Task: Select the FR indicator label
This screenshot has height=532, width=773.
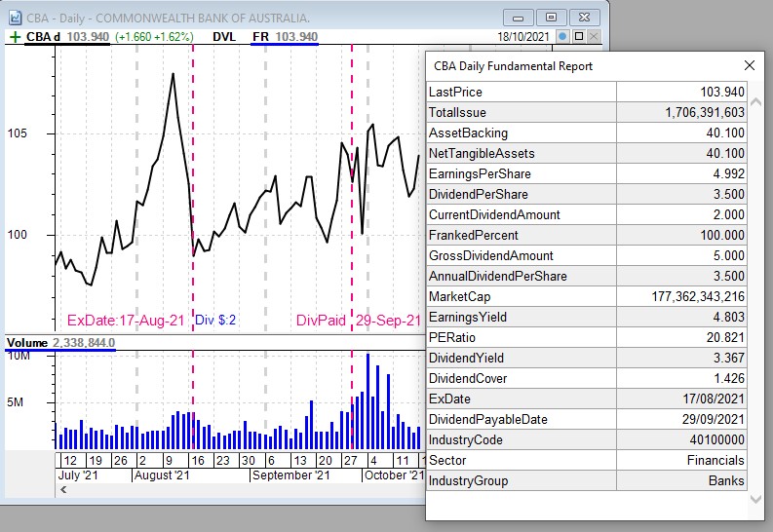Action: [x=261, y=37]
